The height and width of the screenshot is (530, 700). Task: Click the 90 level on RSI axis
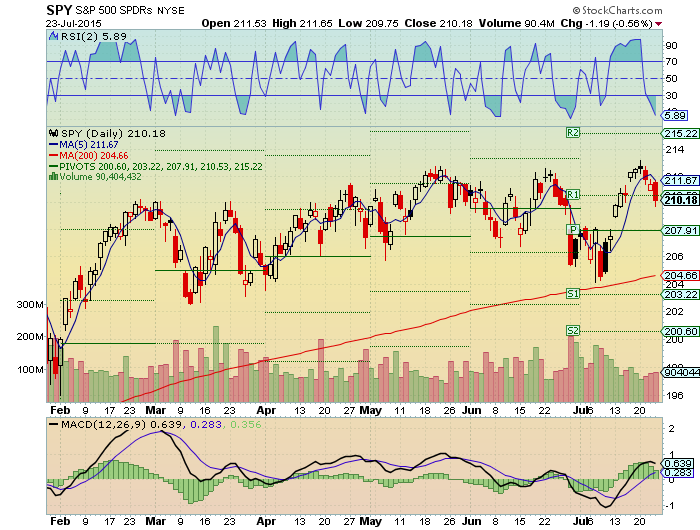pos(671,46)
